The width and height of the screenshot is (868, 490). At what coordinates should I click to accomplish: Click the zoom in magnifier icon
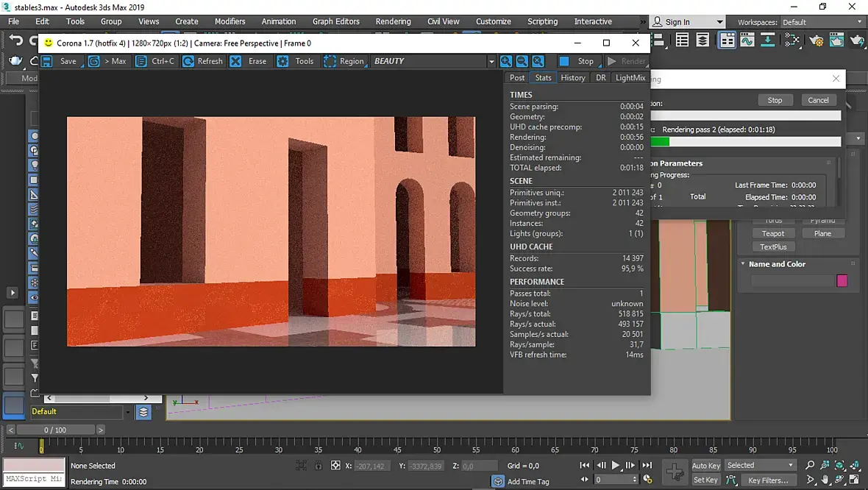point(506,61)
